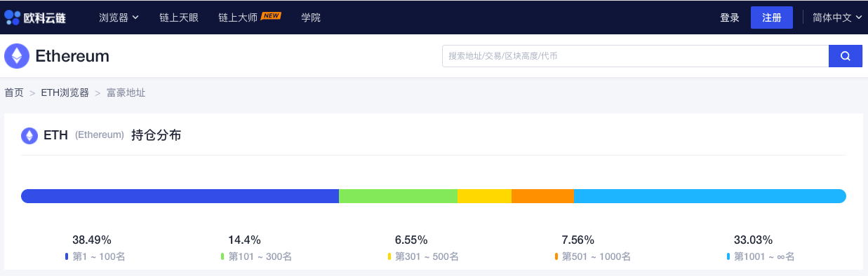Click the NEW badge on 链上大师
Viewport: 868px width, 276px height.
click(271, 15)
